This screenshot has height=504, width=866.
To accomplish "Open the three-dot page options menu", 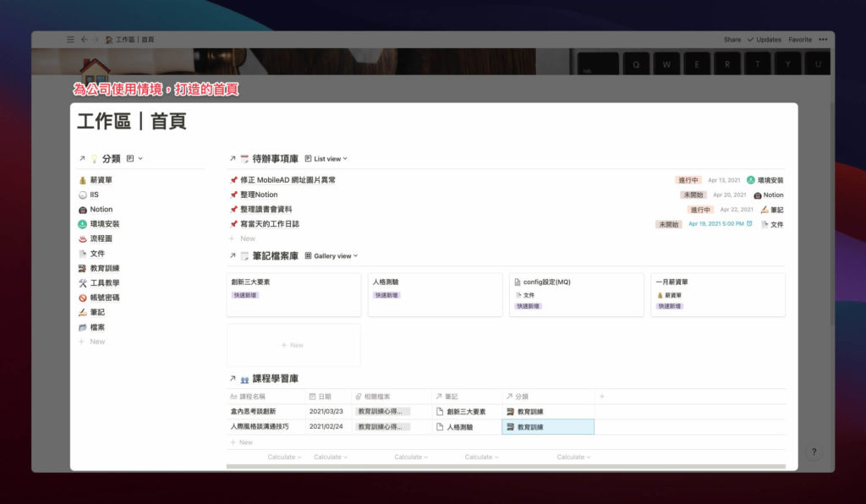I will (x=823, y=40).
